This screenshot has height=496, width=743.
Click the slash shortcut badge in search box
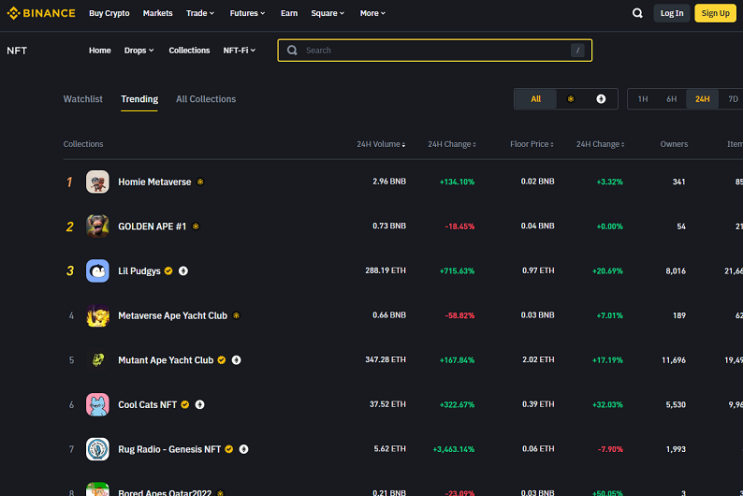point(578,50)
